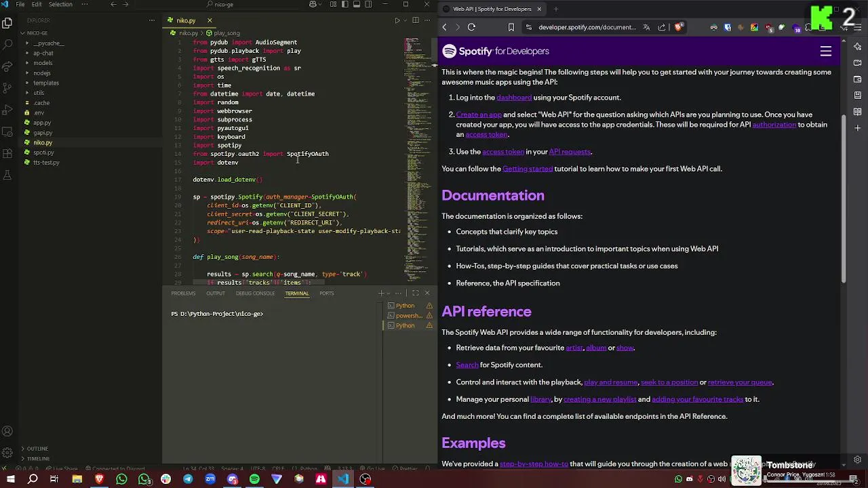Image resolution: width=868 pixels, height=488 pixels.
Task: Click the play and resume link
Action: point(611,382)
